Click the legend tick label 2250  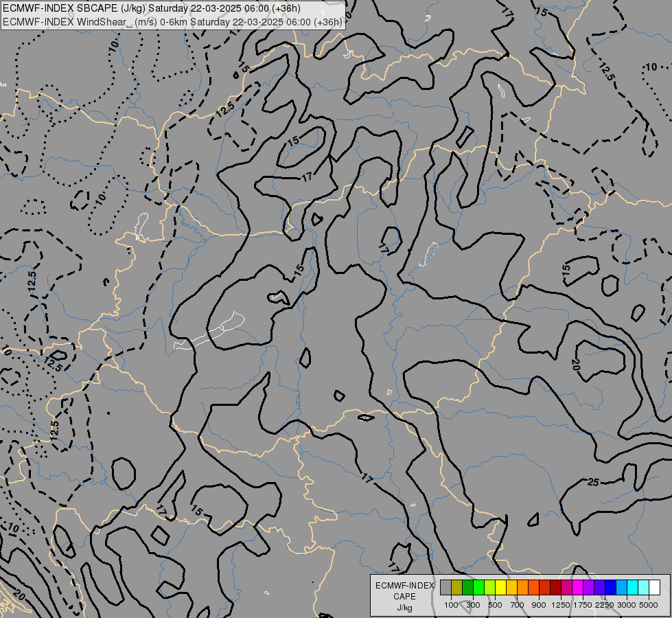(605, 605)
